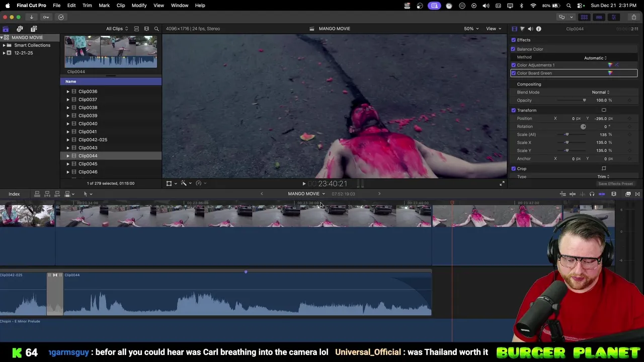This screenshot has width=644, height=362.
Task: Open the All Clips filter dropdown
Action: tap(117, 29)
